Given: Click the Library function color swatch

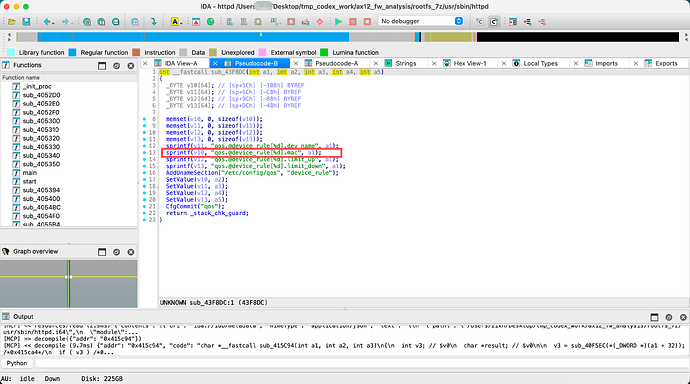Looking at the screenshot, I should pyautogui.click(x=11, y=52).
